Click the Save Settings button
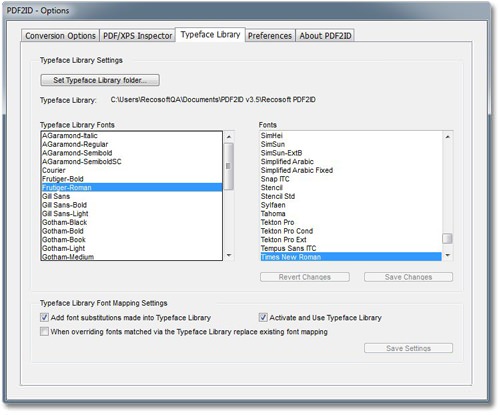The image size is (500, 415). click(x=408, y=348)
